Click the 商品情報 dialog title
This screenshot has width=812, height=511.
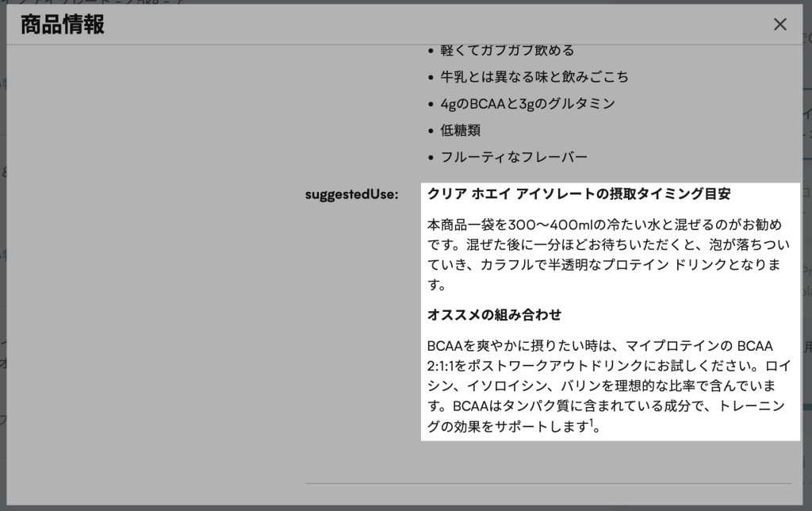pyautogui.click(x=63, y=25)
